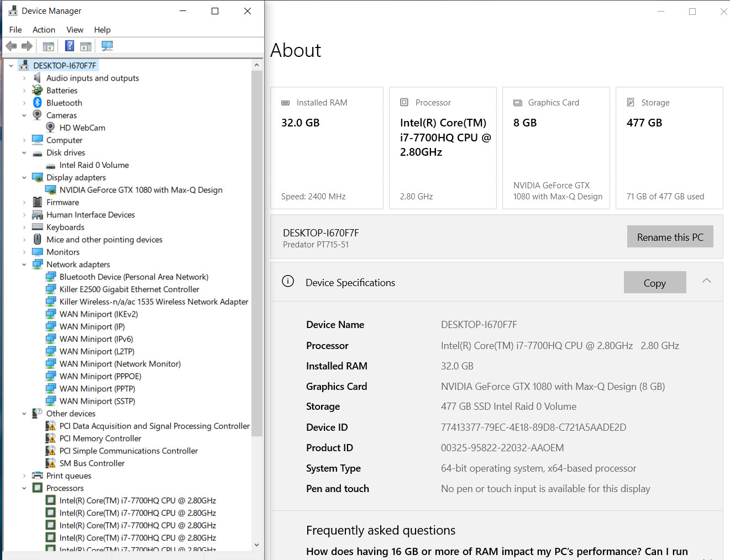Click the Device Manager scrollbar thumb

pyautogui.click(x=256, y=253)
